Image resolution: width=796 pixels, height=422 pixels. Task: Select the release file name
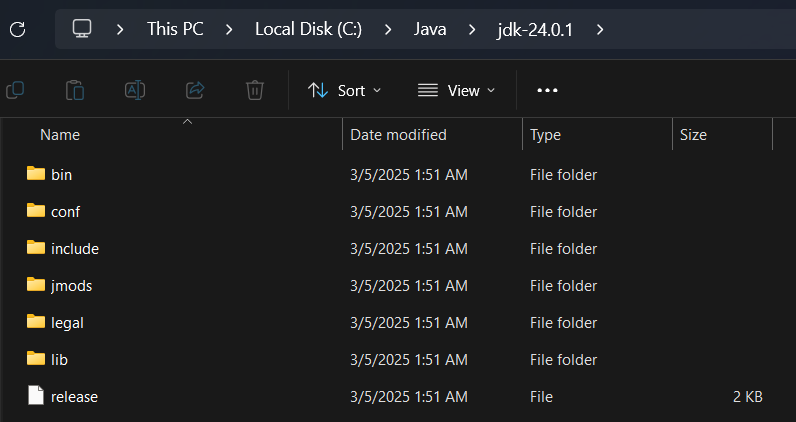tap(74, 397)
